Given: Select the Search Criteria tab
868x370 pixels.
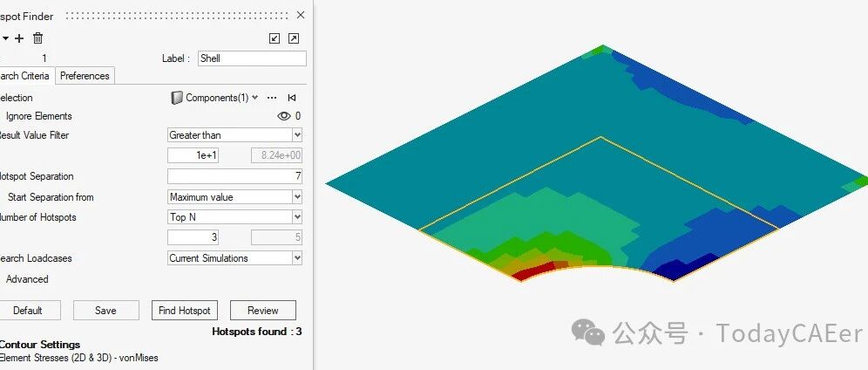Looking at the screenshot, I should pos(26,76).
